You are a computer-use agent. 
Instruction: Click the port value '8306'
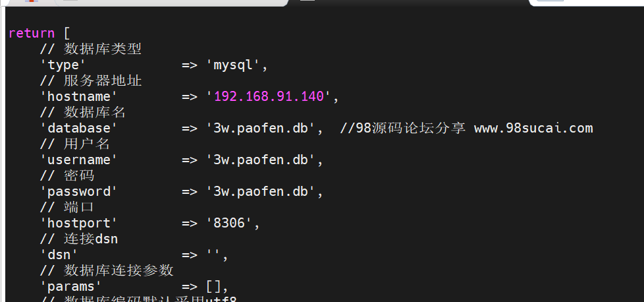click(x=229, y=223)
